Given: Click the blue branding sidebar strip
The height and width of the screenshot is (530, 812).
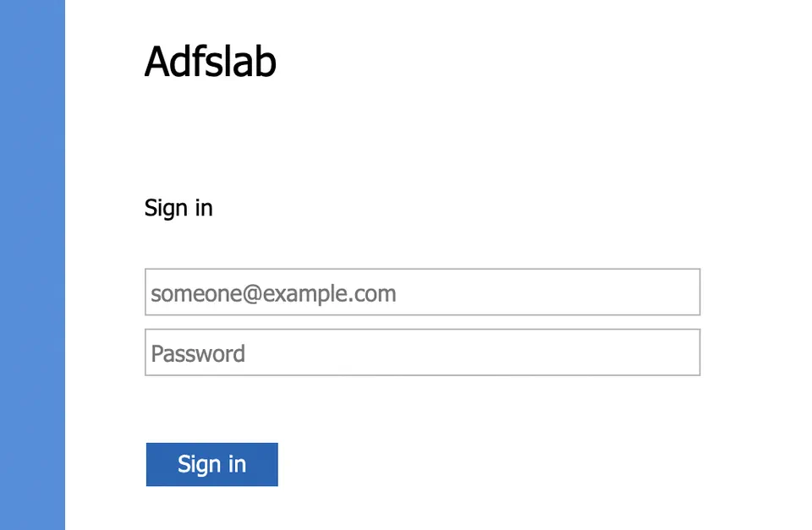Looking at the screenshot, I should click(33, 265).
